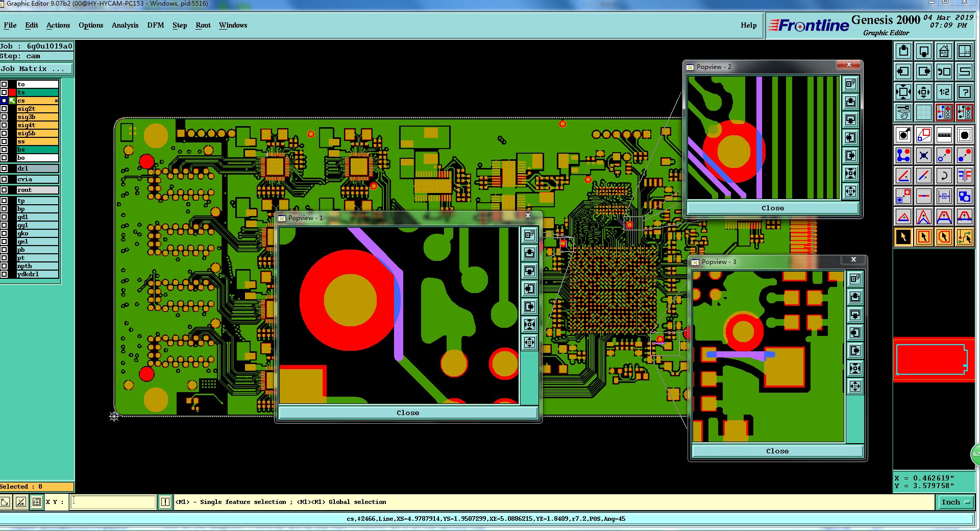Open the Rout menu
Viewport: 980px width, 531px height.
click(203, 25)
